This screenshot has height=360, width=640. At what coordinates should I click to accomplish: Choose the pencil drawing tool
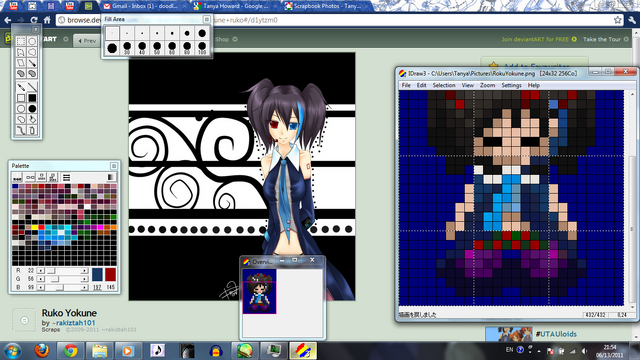pyautogui.click(x=21, y=87)
